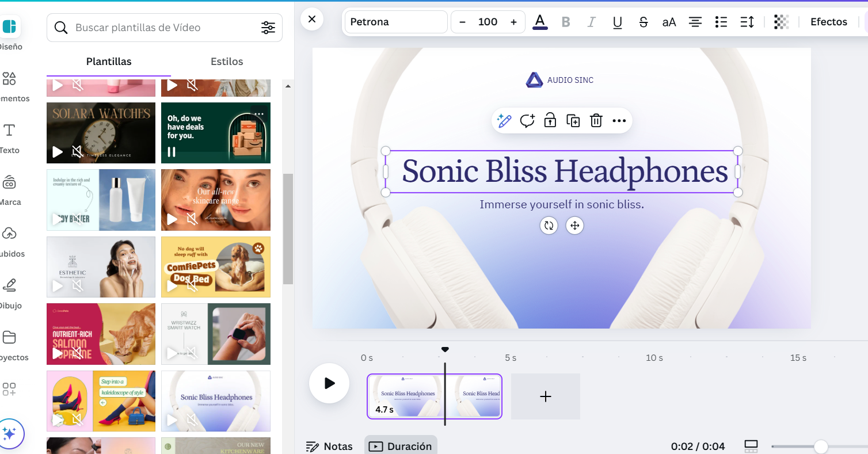The width and height of the screenshot is (868, 454).
Task: Select the Immerse yourself in sonic bliss subtitle
Action: tap(562, 204)
